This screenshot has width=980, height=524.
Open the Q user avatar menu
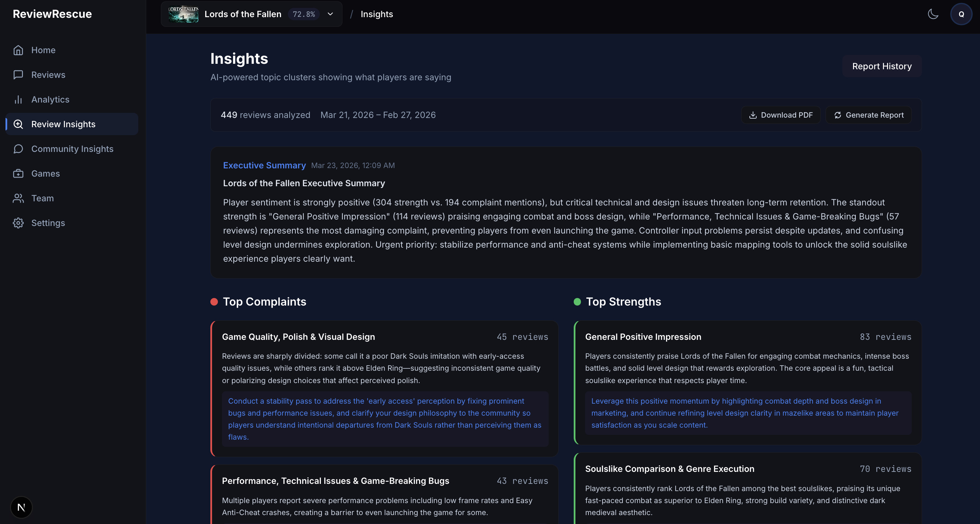tap(961, 14)
